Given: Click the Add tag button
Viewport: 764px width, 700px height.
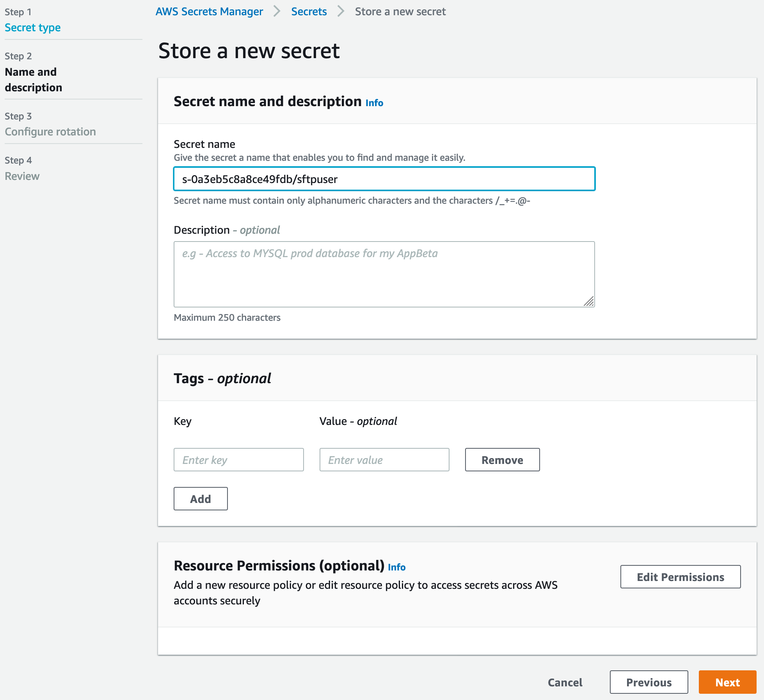Looking at the screenshot, I should 200,498.
